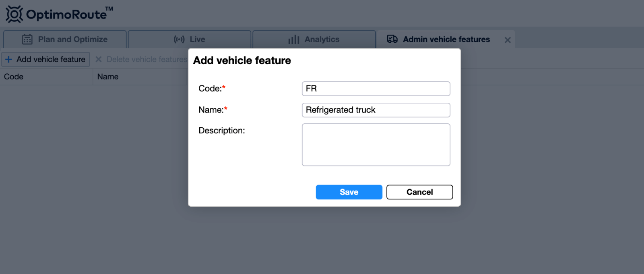Select the Admin vehicle features tab
This screenshot has width=644, height=274.
(x=439, y=39)
